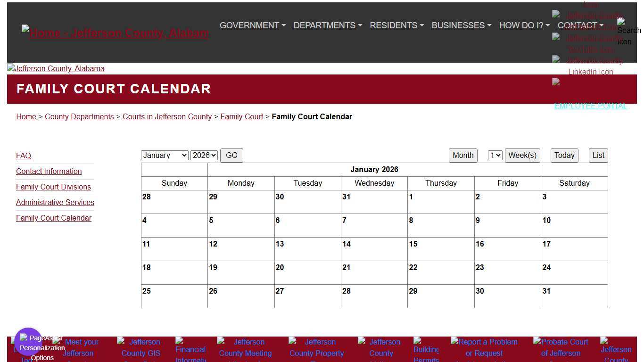Open the month selection dropdown showing January
The height and width of the screenshot is (362, 644).
[x=164, y=155]
